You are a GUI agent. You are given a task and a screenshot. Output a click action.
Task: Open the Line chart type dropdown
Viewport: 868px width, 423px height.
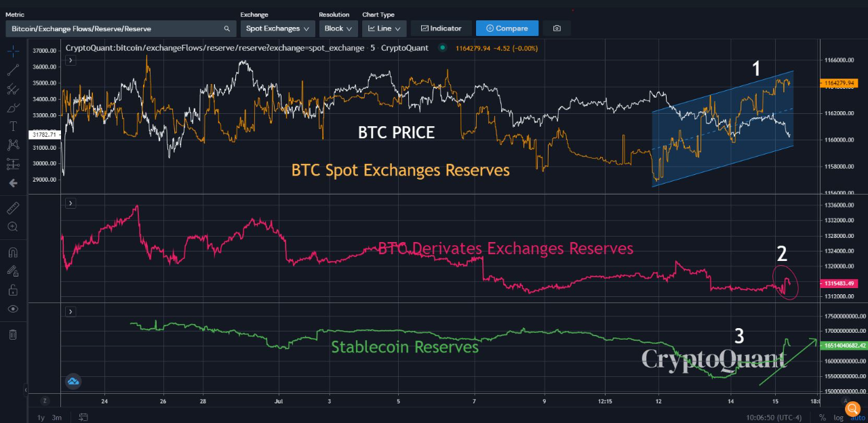(x=384, y=28)
